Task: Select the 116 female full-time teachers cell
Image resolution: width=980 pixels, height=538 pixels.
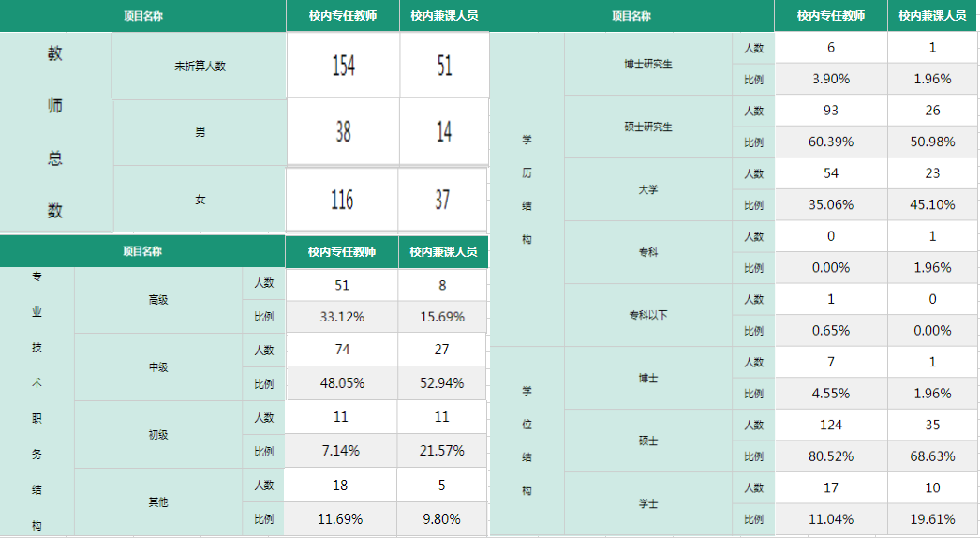Action: [342, 200]
